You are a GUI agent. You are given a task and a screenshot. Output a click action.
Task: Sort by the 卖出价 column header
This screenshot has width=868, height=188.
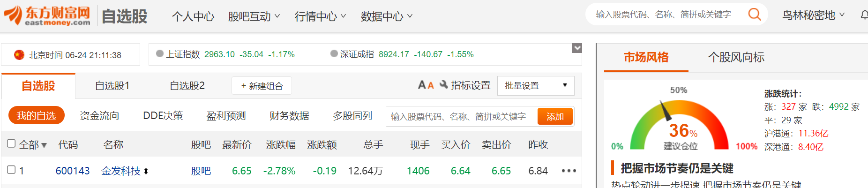click(x=496, y=145)
